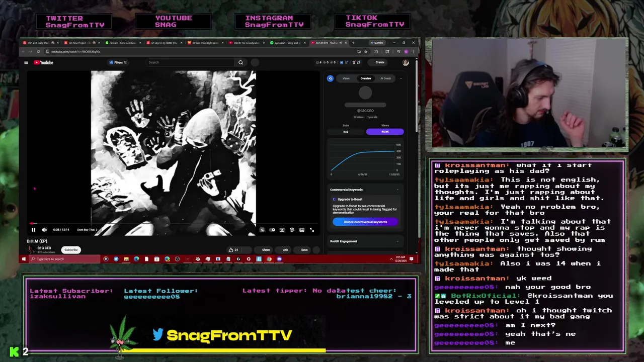Viewport: 644px width, 362px height.
Task: Open Discord from the taskbar
Action: point(279,259)
